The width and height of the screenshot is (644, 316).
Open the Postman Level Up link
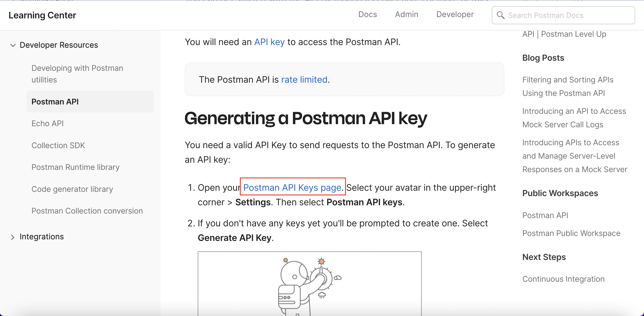(x=564, y=34)
